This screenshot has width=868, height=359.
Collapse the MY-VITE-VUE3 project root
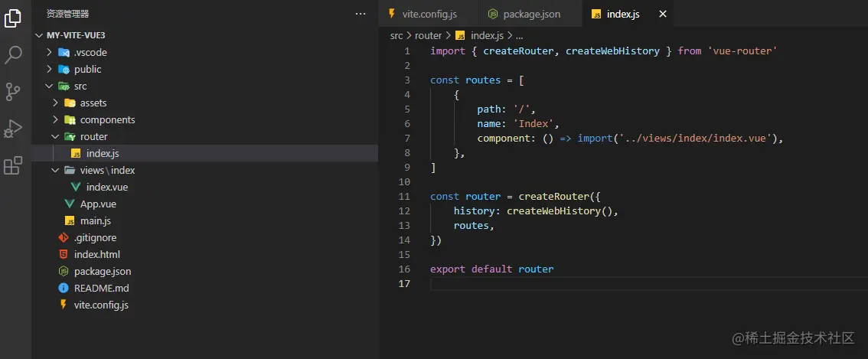tap(38, 35)
